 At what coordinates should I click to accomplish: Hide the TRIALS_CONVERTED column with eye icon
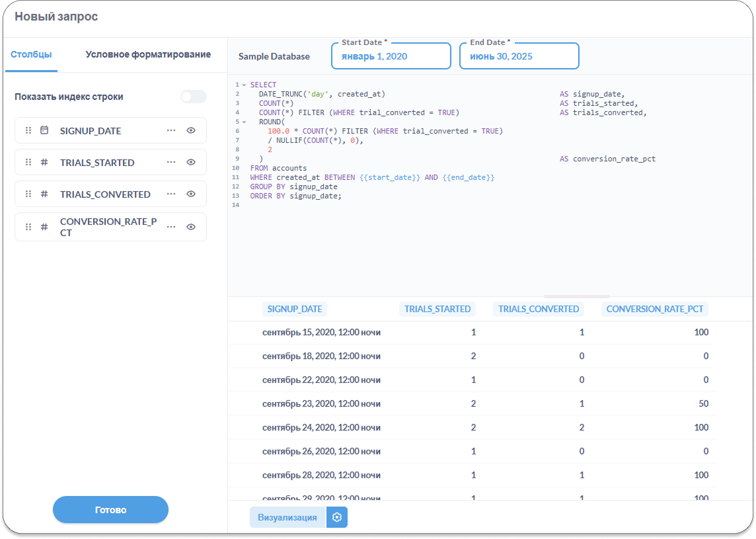click(x=191, y=194)
